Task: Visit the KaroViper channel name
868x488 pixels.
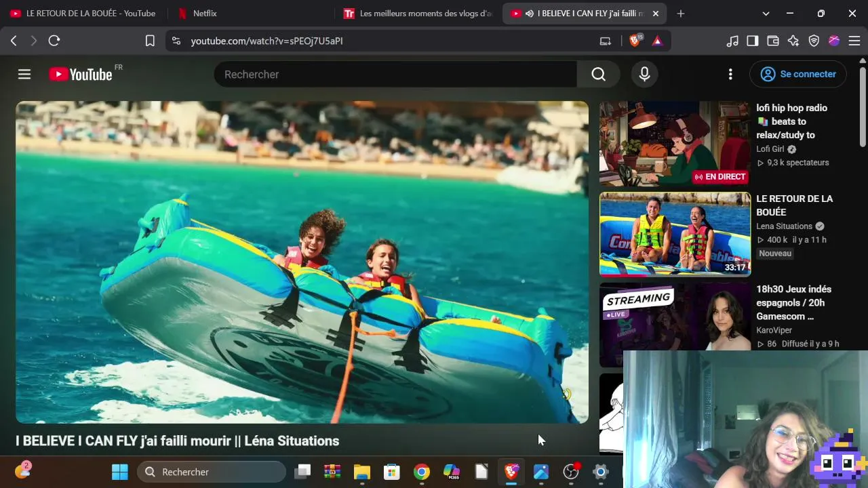Action: click(774, 331)
